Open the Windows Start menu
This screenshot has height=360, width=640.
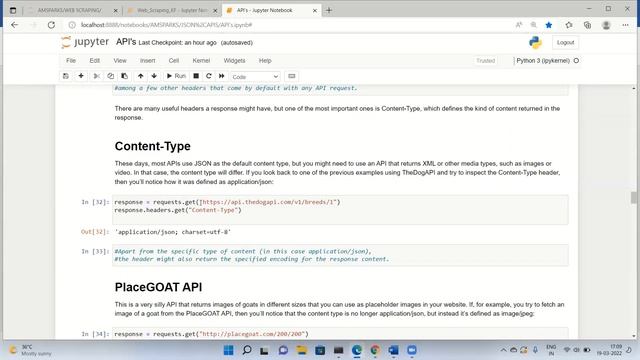pos(229,350)
